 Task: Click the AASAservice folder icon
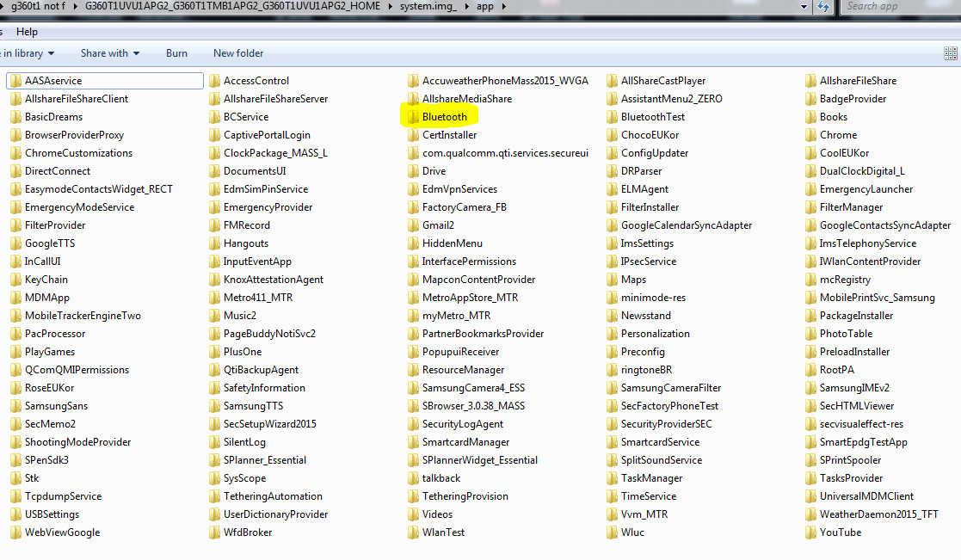coord(15,81)
